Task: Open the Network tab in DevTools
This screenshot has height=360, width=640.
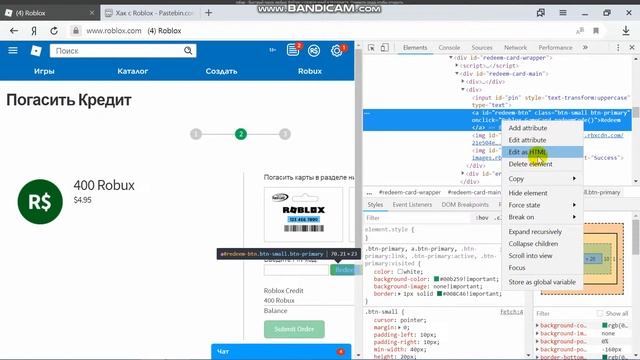Action: 515,48
